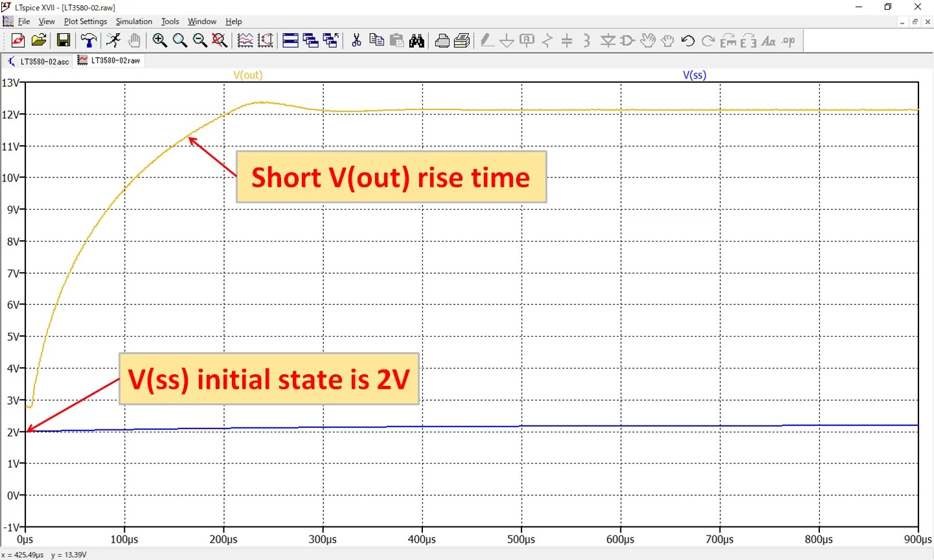
Task: Select the resistor placement tool
Action: tap(547, 40)
